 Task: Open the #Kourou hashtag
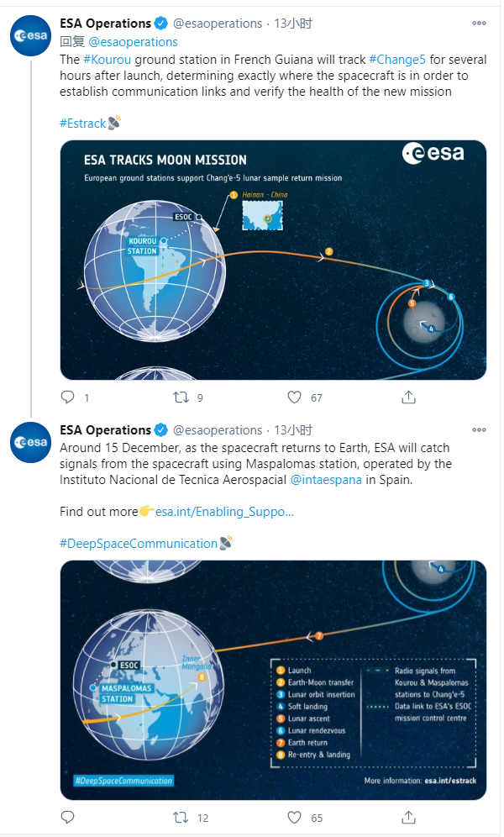(x=108, y=60)
